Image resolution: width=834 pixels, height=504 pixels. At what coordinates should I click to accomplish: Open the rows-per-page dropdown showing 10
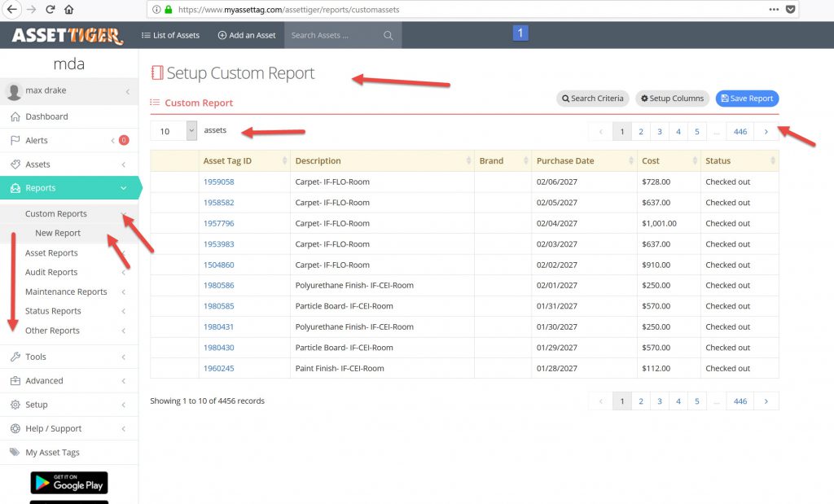(173, 130)
